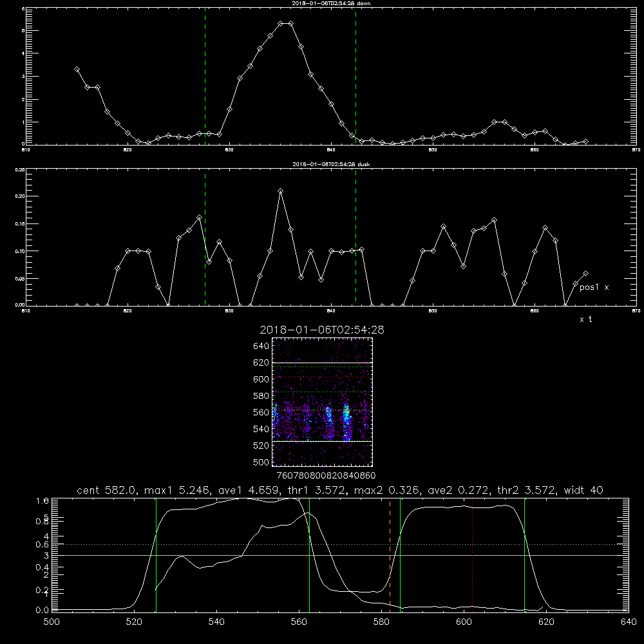
Task: Click y-axis label 500 beside spectrogram
Action: click(x=261, y=462)
